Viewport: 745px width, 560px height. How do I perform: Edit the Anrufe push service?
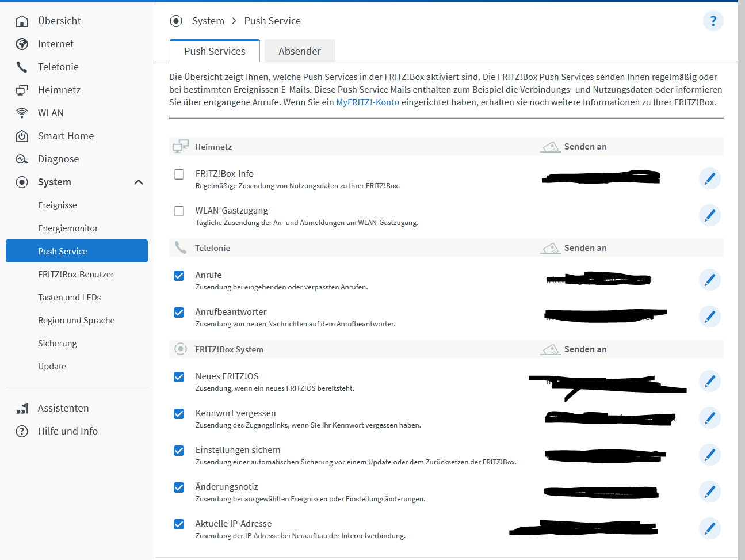coord(710,280)
